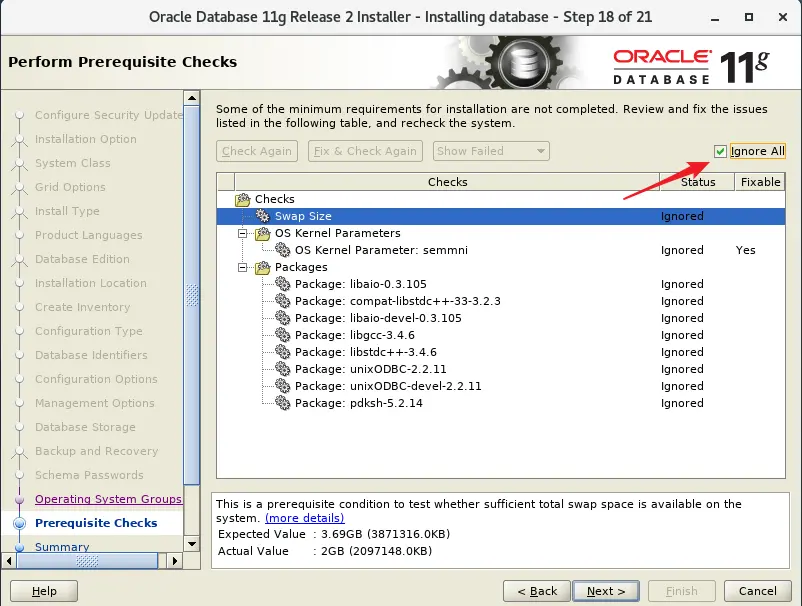Image resolution: width=802 pixels, height=606 pixels.
Task: Select Package: pdksh-5.2.14 row
Action: [501, 403]
